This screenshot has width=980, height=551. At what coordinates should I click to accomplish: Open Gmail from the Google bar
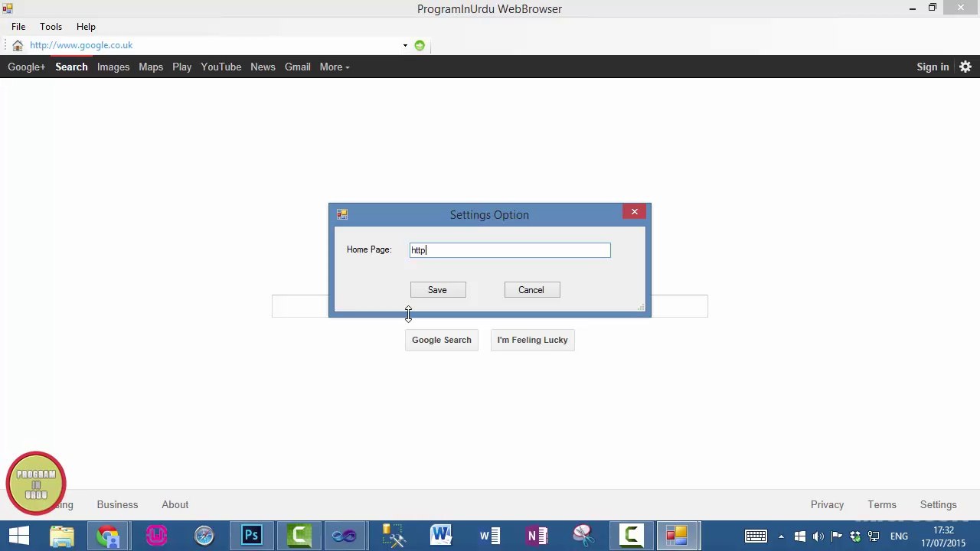tap(298, 67)
